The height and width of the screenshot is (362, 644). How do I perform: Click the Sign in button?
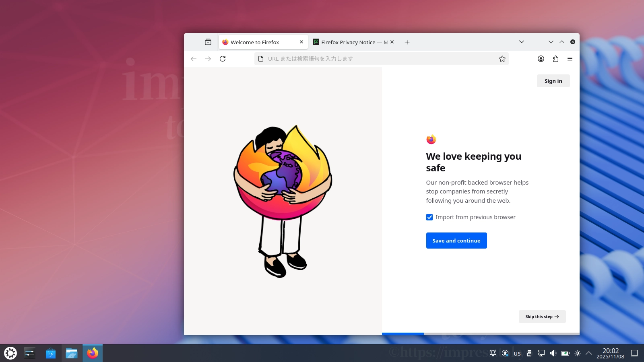(x=553, y=81)
